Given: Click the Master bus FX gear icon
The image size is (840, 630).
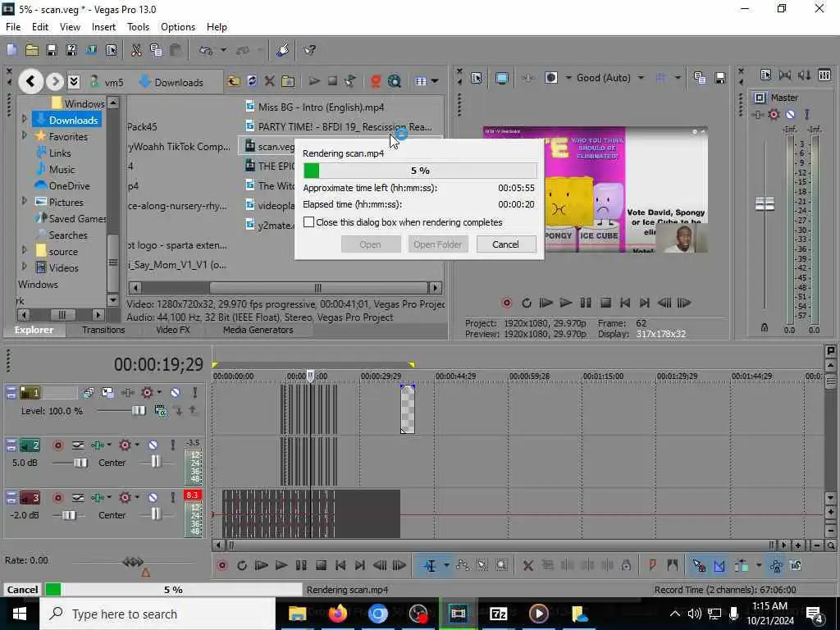Looking at the screenshot, I should click(x=774, y=114).
